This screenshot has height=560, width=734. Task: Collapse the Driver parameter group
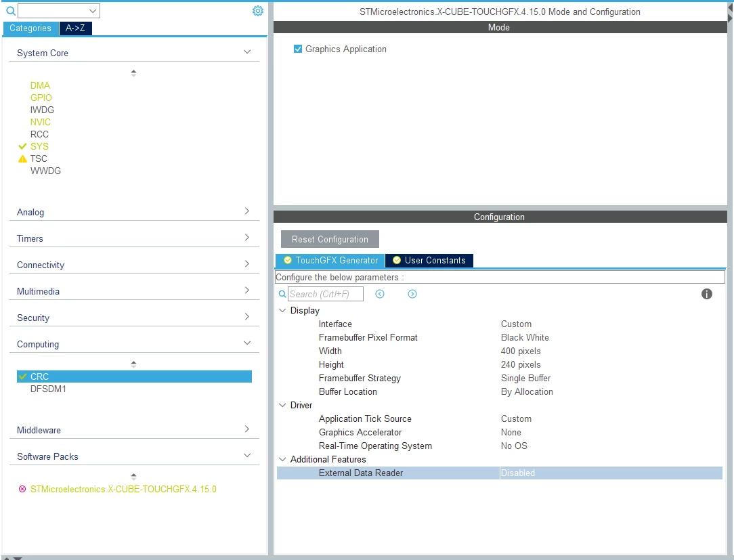click(282, 405)
